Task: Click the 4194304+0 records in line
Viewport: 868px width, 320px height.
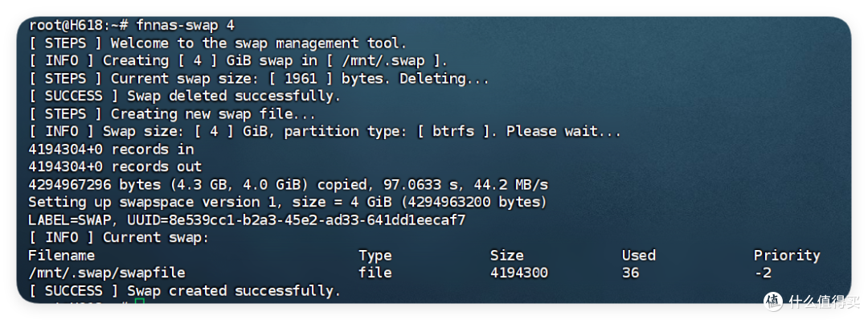Action: (x=111, y=150)
